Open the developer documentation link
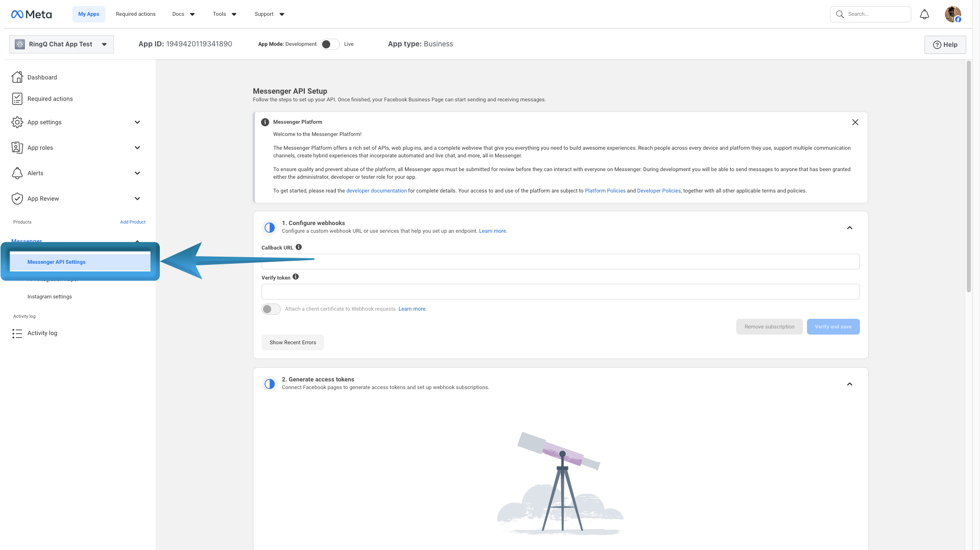 point(376,190)
